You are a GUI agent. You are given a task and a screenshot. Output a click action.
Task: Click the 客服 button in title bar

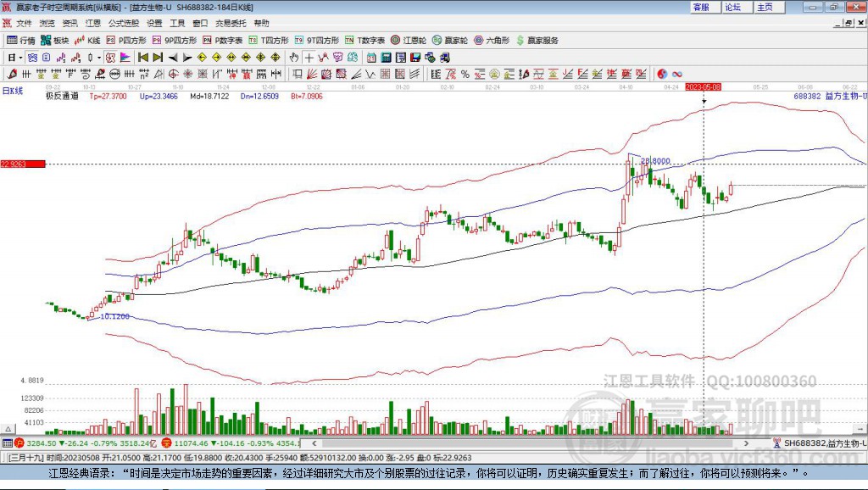[x=704, y=7]
